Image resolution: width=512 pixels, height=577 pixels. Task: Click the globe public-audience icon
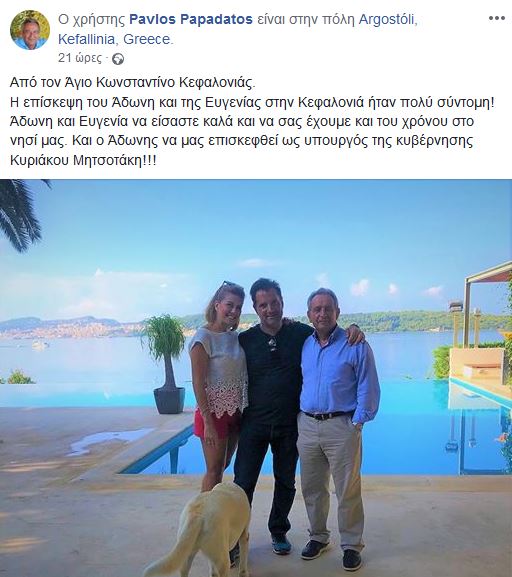[x=118, y=59]
